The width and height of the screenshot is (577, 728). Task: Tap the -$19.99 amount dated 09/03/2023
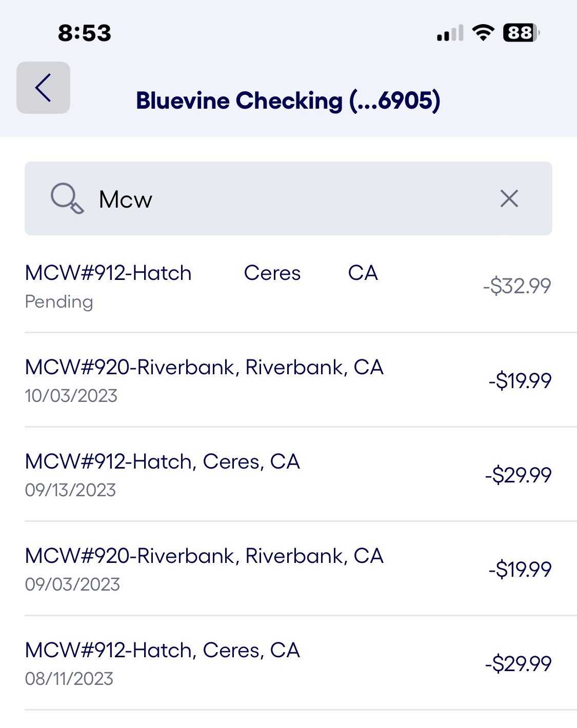click(520, 569)
